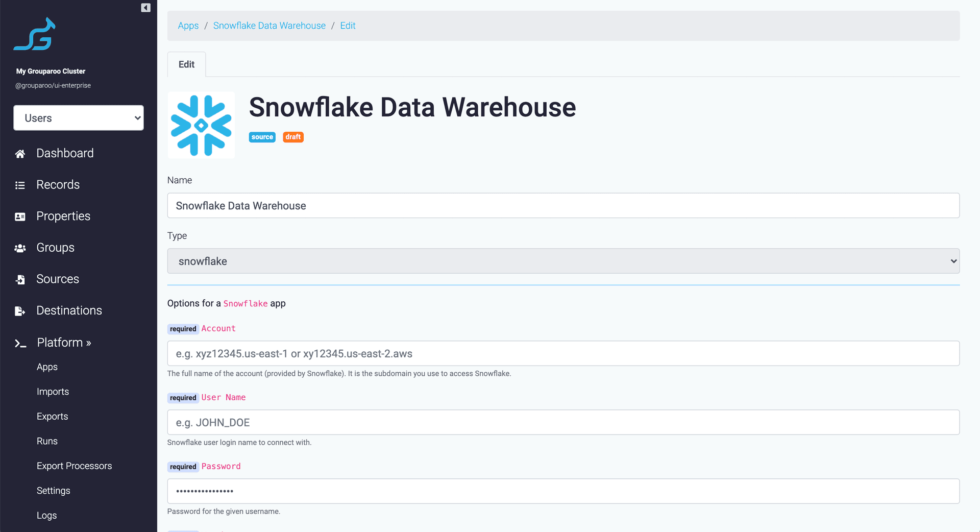The image size is (980, 532).
Task: Click the Grouparoo kangaroo logo
Action: 35,34
